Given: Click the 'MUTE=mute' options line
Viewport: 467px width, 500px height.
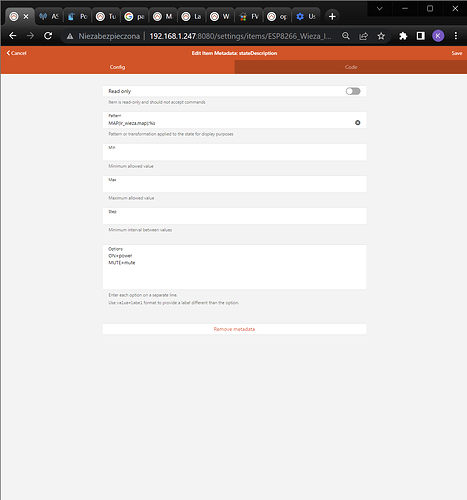Looking at the screenshot, I should click(122, 263).
